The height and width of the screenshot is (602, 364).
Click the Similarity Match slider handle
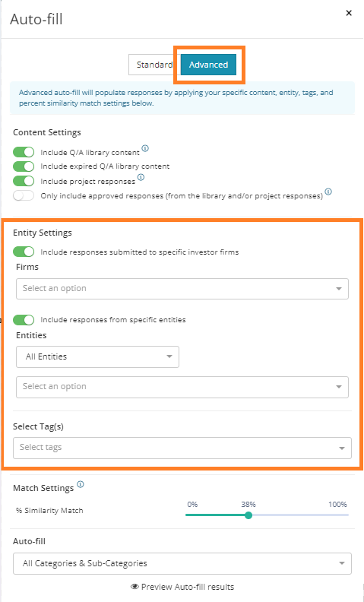coord(248,515)
